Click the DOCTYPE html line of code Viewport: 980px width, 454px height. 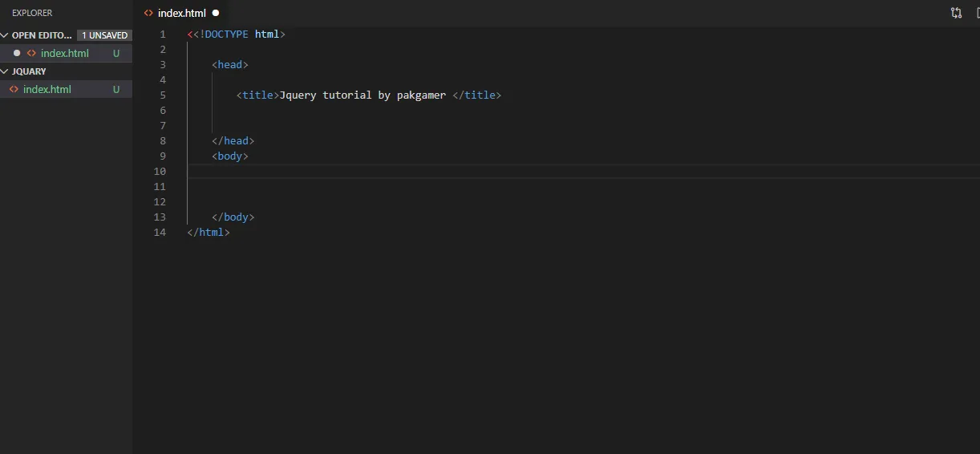[x=237, y=34]
